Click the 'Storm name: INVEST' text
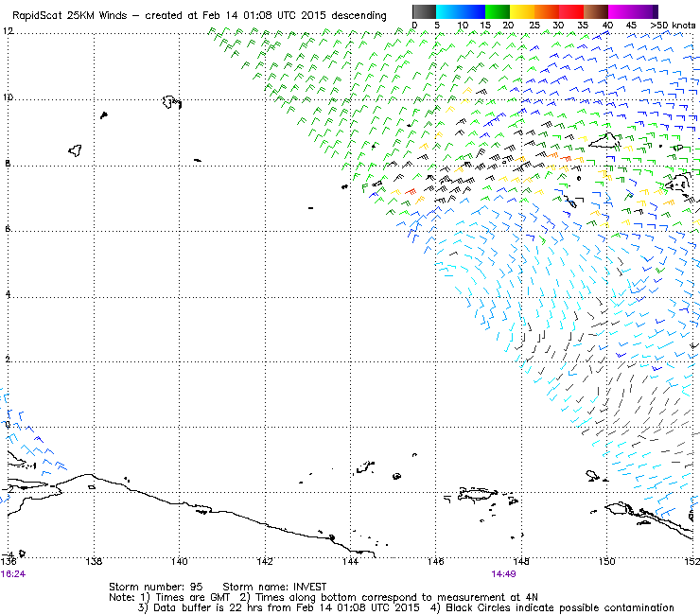This screenshot has width=700, height=615. point(274,587)
